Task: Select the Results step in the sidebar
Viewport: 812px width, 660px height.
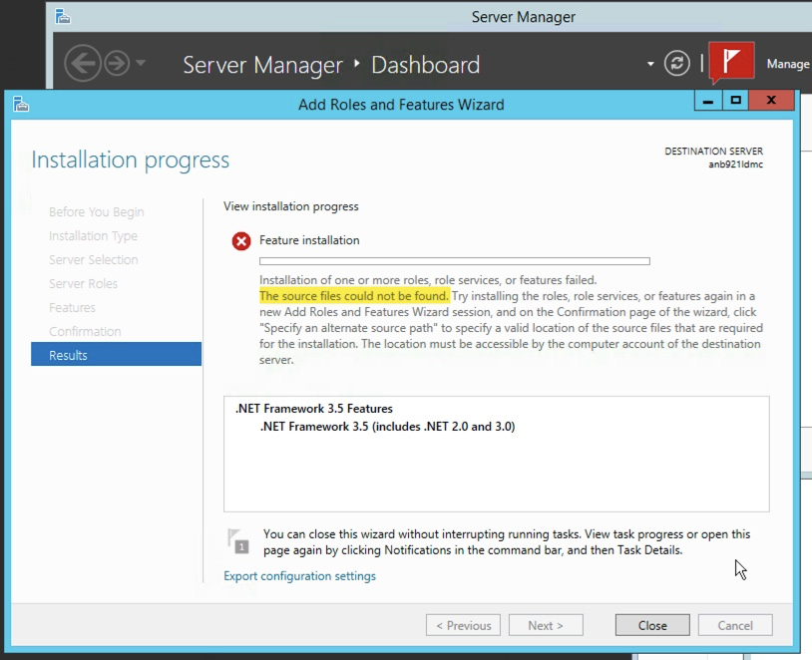Action: point(68,354)
